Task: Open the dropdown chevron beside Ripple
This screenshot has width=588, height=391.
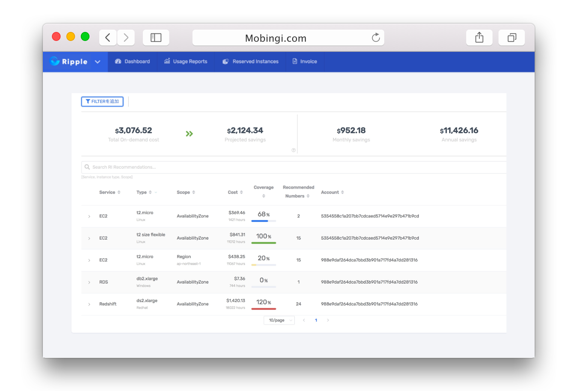Action: click(98, 62)
